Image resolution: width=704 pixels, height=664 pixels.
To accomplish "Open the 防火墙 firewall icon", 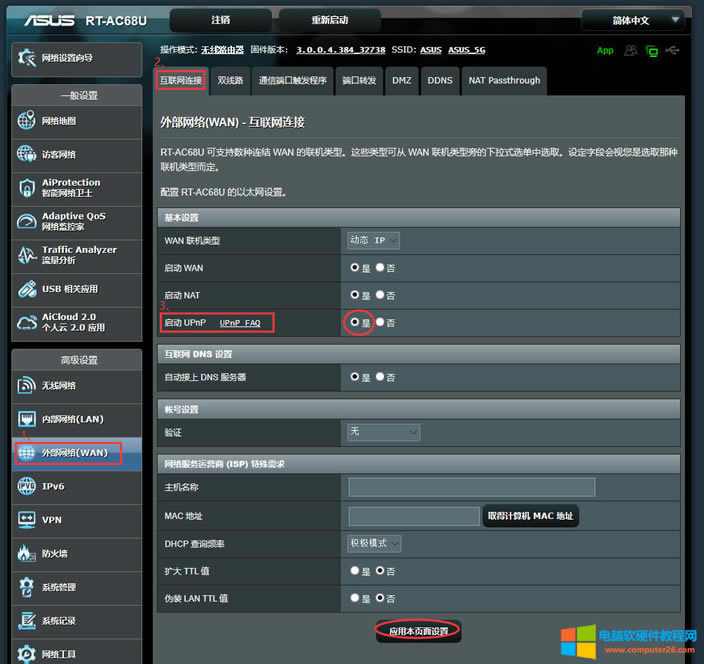I will pos(26,553).
